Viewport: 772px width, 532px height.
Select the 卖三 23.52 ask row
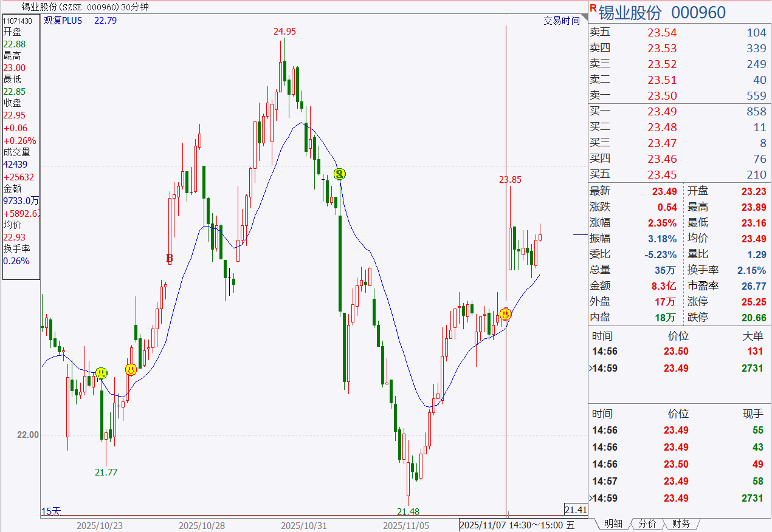pyautogui.click(x=680, y=64)
